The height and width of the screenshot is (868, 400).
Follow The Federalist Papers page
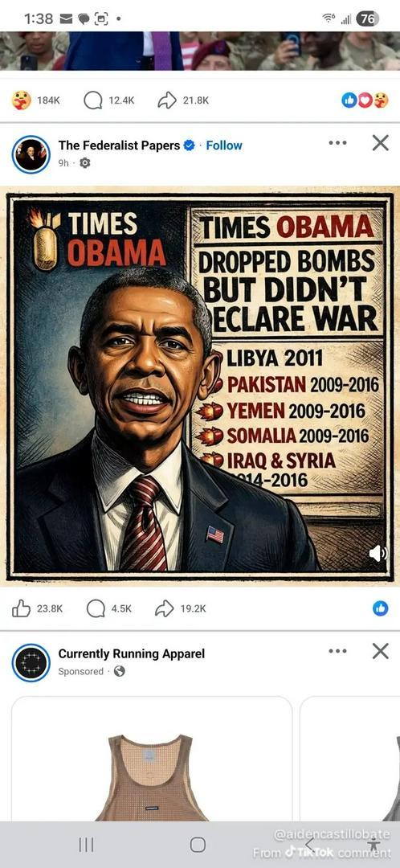point(224,145)
